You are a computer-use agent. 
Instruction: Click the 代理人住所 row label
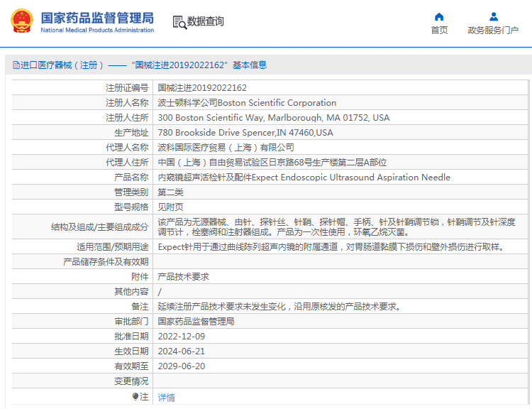127,163
